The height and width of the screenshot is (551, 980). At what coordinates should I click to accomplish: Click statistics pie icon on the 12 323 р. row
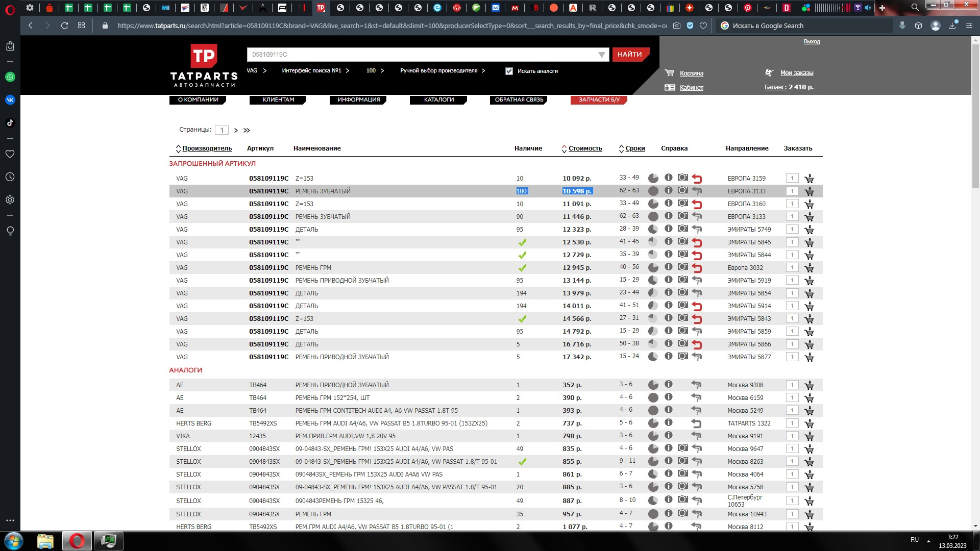click(x=653, y=229)
